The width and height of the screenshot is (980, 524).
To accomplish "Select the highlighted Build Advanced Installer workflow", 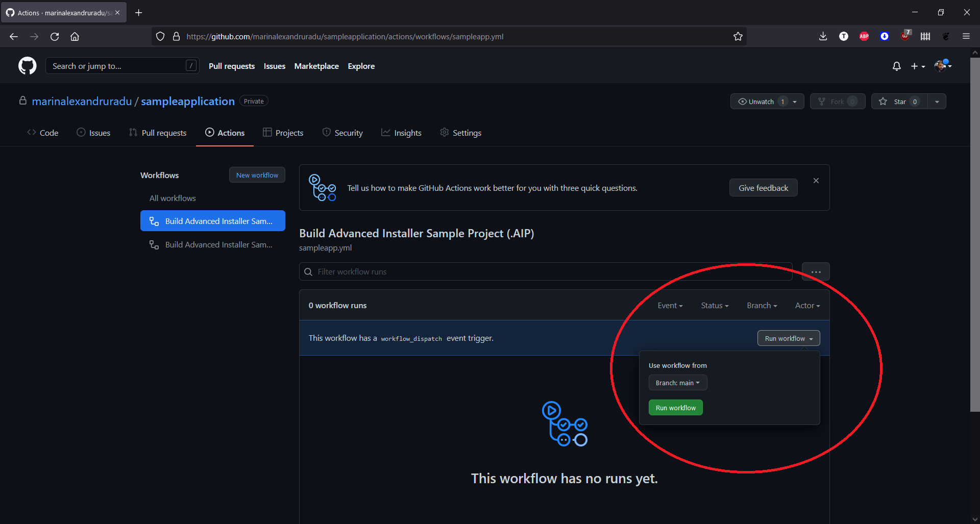I will [213, 221].
